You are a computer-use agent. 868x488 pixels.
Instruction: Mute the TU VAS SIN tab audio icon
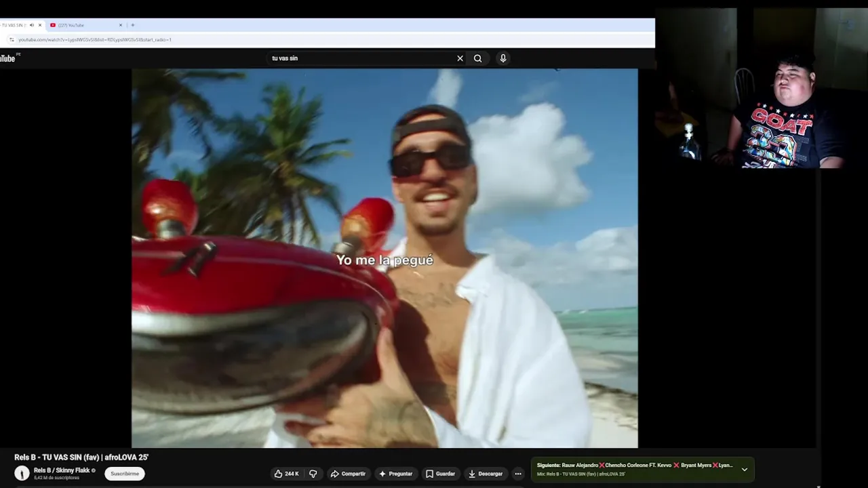(x=31, y=25)
